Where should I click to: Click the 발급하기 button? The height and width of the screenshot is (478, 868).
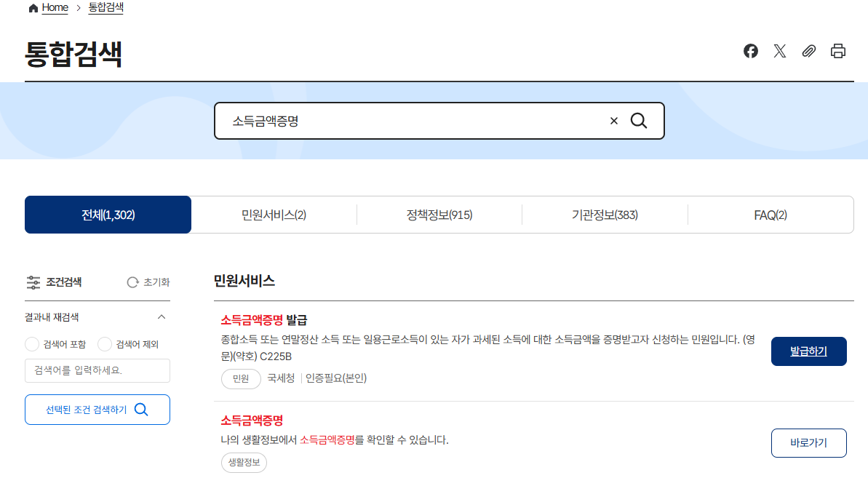[x=808, y=351]
